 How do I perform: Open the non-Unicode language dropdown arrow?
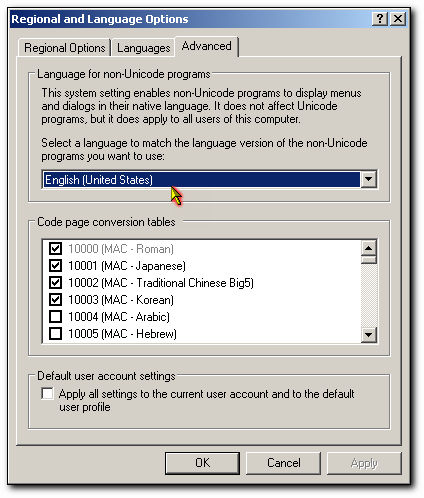point(368,179)
